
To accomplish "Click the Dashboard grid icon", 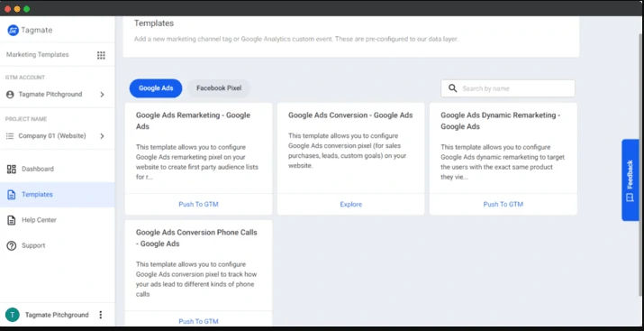I will [12, 169].
